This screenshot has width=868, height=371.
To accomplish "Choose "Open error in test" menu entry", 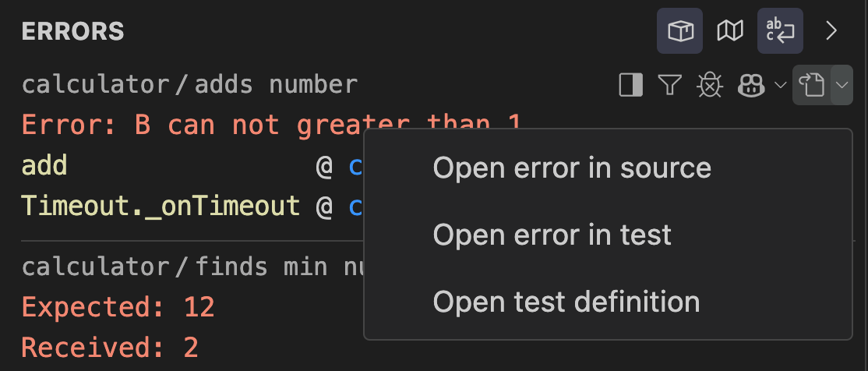I will pos(552,235).
